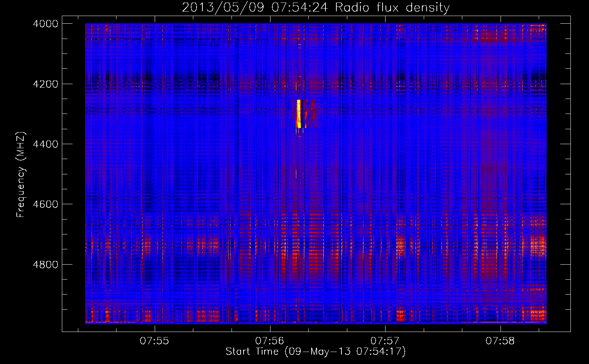589x364 pixels.
Task: Click the 4600 frequency axis label
Action: [x=46, y=204]
